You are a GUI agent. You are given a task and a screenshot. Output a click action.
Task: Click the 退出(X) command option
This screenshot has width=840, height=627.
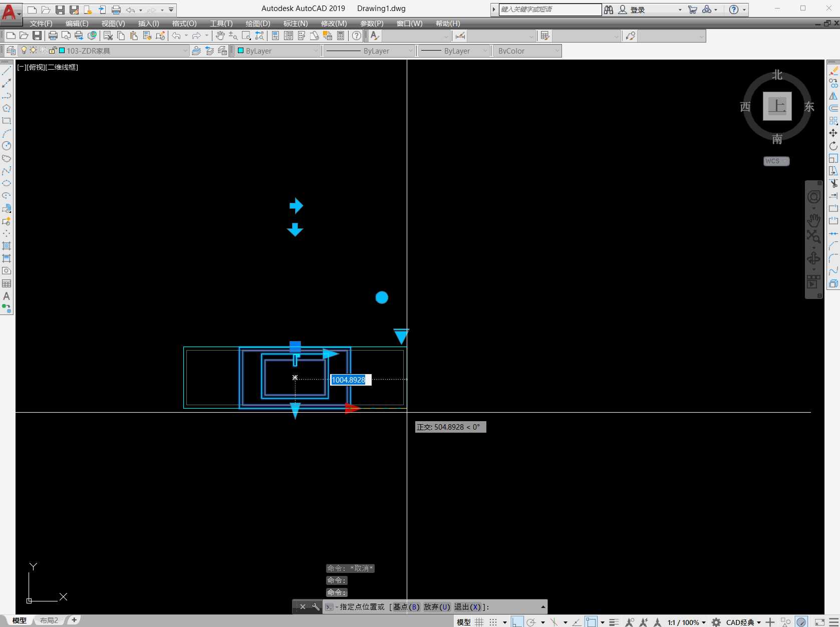[x=468, y=606]
